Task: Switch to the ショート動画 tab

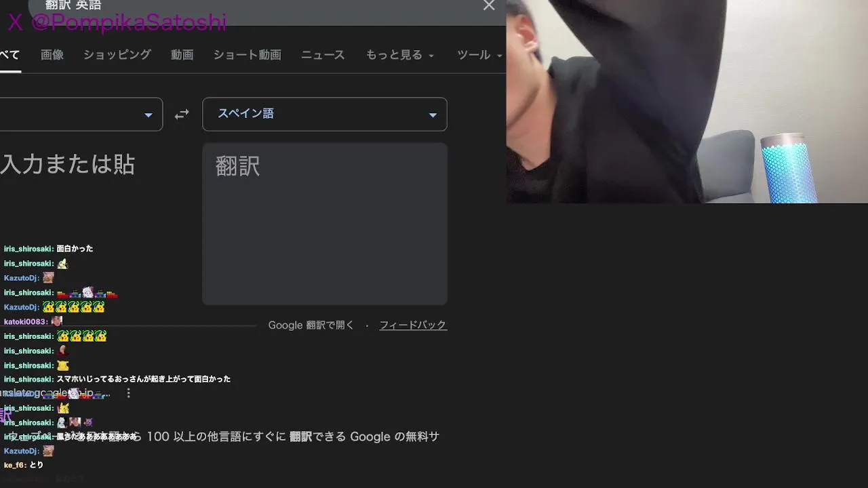Action: (x=247, y=55)
